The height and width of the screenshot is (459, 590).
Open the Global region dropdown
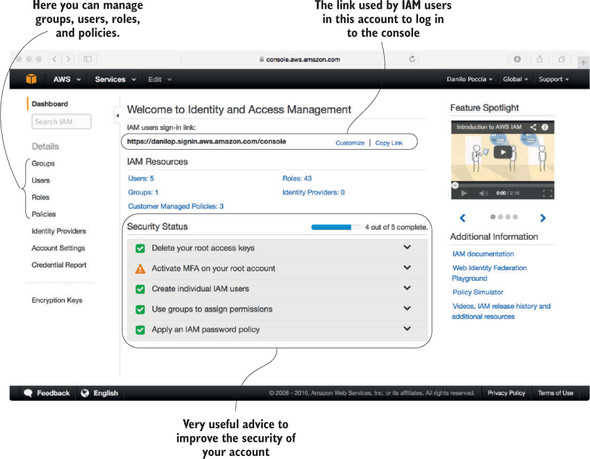tap(515, 79)
